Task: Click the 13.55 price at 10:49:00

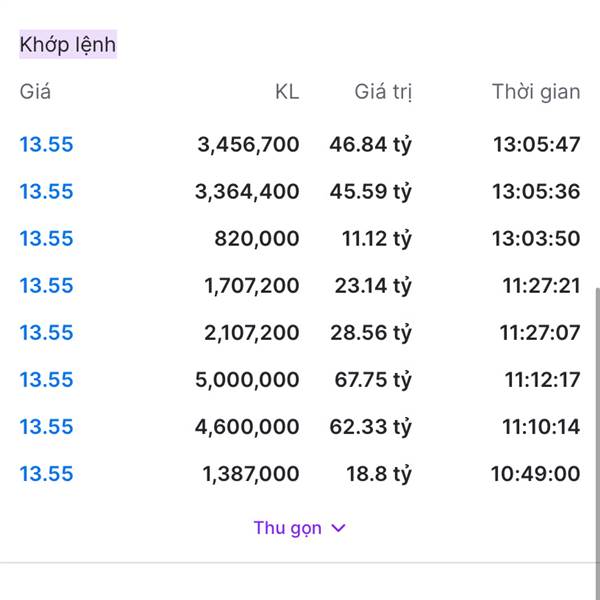Action: (x=46, y=473)
